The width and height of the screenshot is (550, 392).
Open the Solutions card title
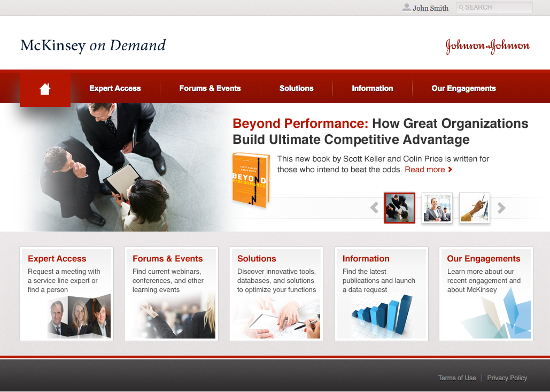257,259
